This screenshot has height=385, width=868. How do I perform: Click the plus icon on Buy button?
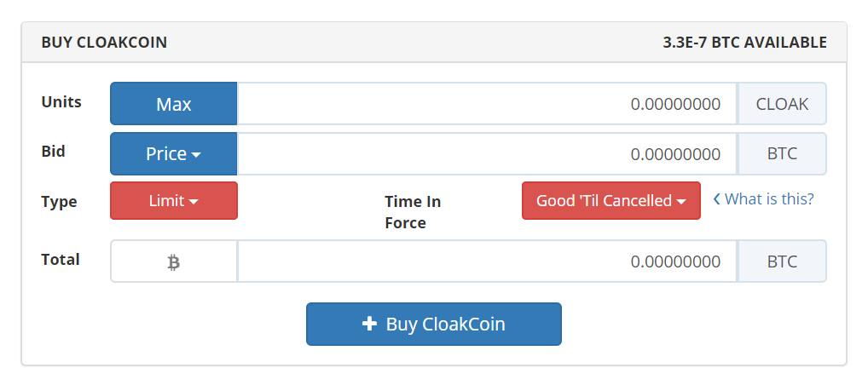[x=369, y=324]
